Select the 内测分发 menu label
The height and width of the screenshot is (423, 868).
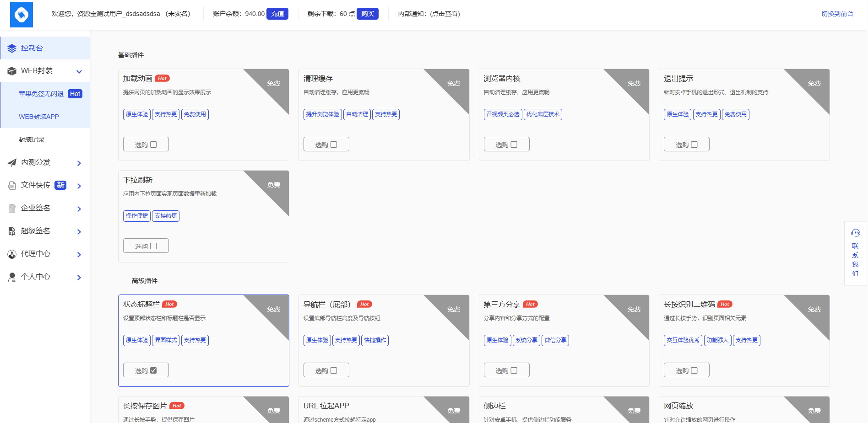point(36,162)
